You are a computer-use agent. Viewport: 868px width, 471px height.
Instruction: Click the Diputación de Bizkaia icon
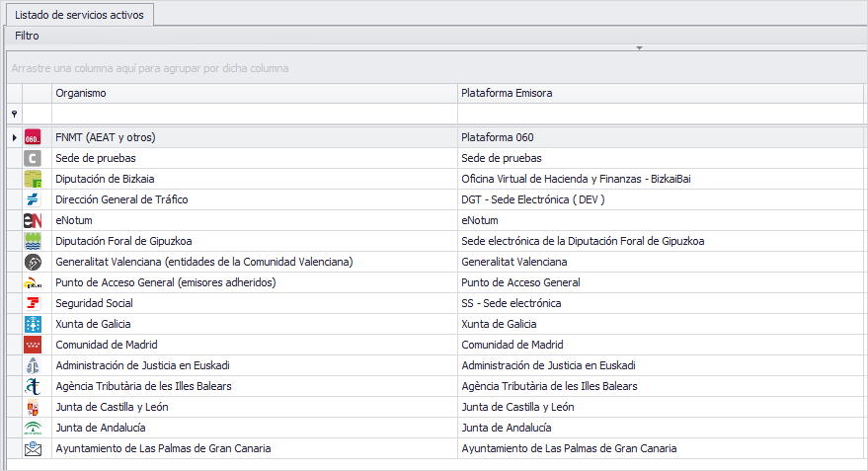pos(33,179)
